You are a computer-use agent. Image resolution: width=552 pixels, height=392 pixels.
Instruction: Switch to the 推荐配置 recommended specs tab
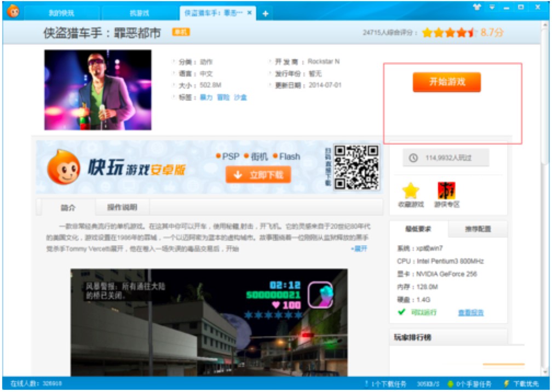(x=478, y=229)
